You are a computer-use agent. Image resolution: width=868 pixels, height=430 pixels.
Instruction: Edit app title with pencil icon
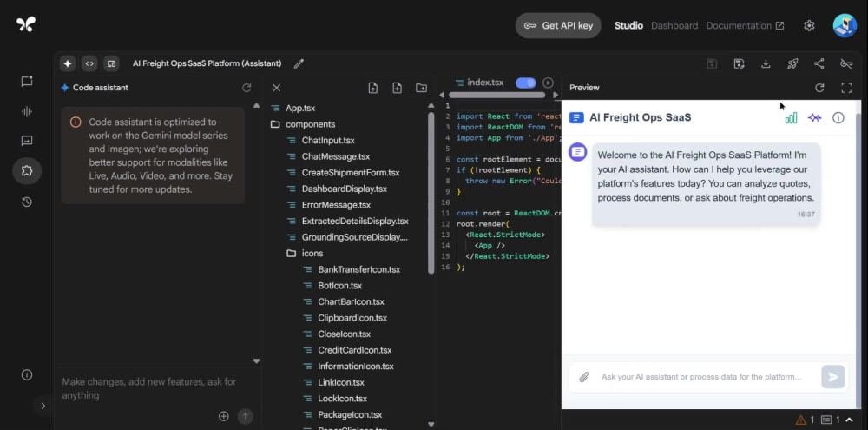pyautogui.click(x=299, y=63)
